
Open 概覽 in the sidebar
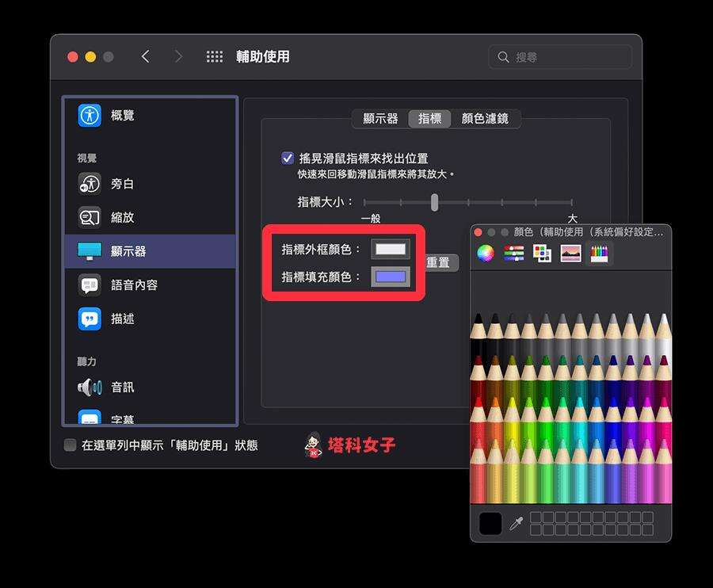click(150, 115)
